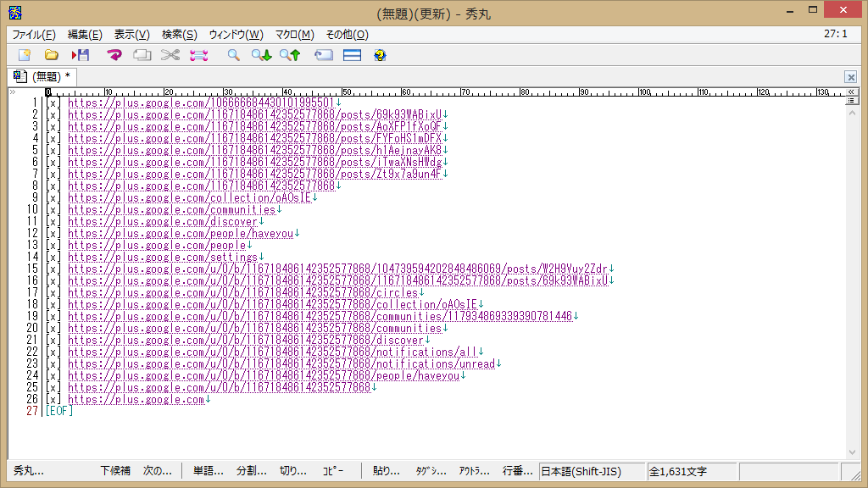Save the document with the floppy disk icon
Viewport: 868px width, 488px height.
(x=81, y=55)
